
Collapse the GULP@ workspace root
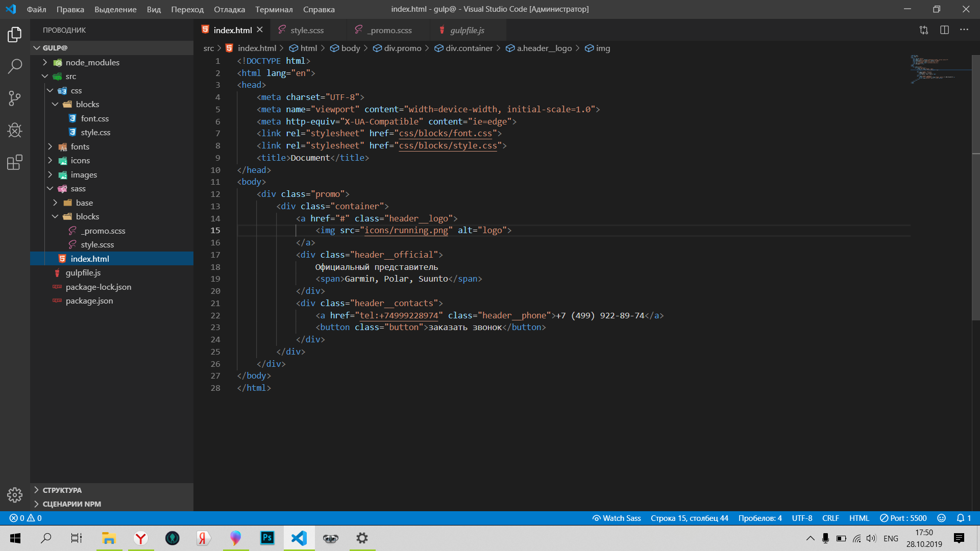pyautogui.click(x=112, y=48)
